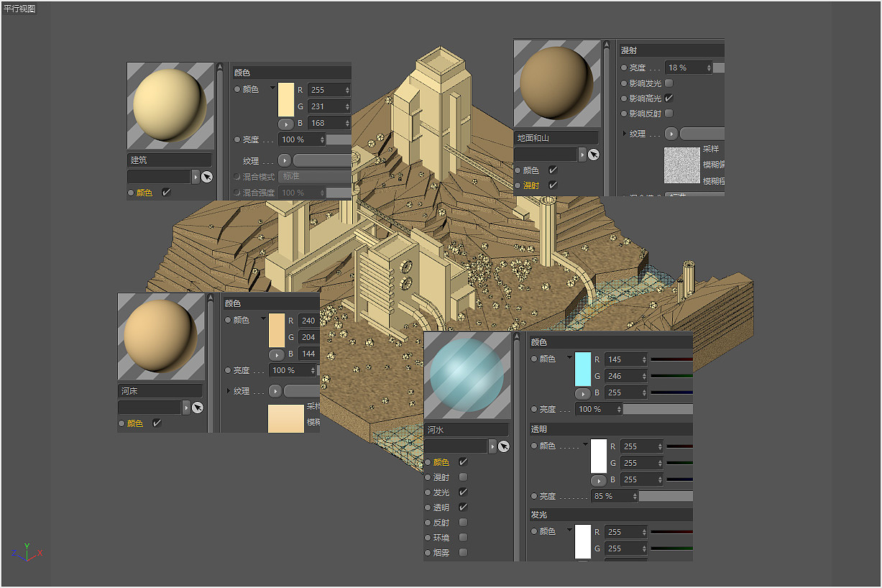Image resolution: width=882 pixels, height=588 pixels.
Task: Enable 反射 channel checkbox in 河水 material
Action: coord(463,523)
